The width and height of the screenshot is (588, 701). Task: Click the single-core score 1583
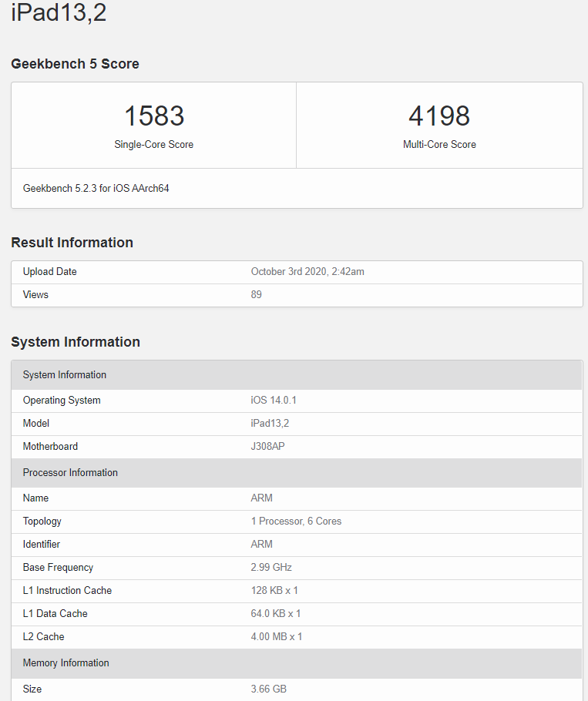[154, 116]
